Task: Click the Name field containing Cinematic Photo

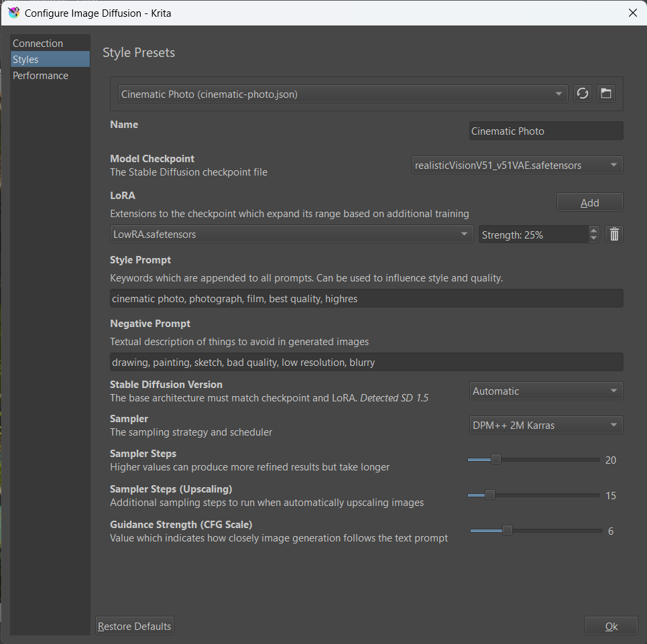Action: click(546, 131)
